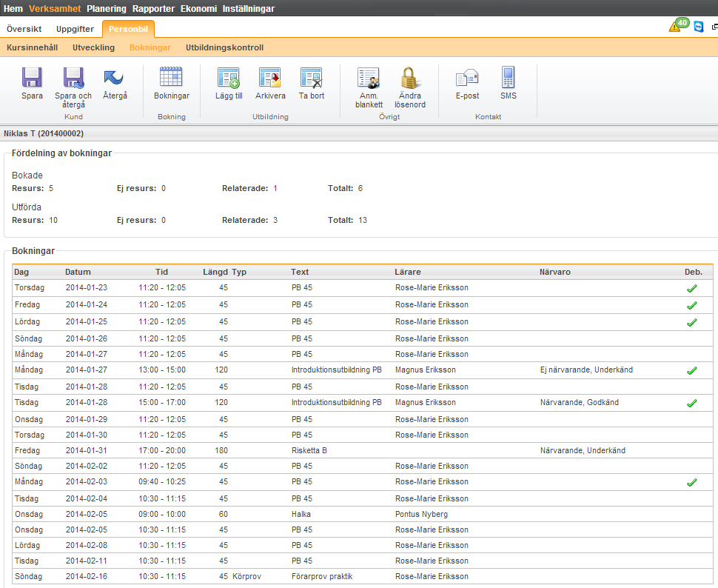Go to the Kursinnehåll sub-tab
Screen dimensions: 718x588
coord(32,47)
